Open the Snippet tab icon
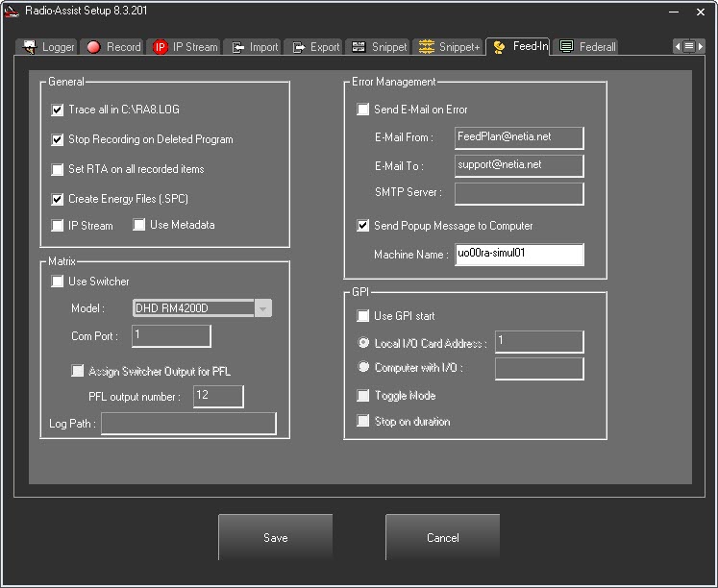This screenshot has width=718, height=588. [359, 46]
